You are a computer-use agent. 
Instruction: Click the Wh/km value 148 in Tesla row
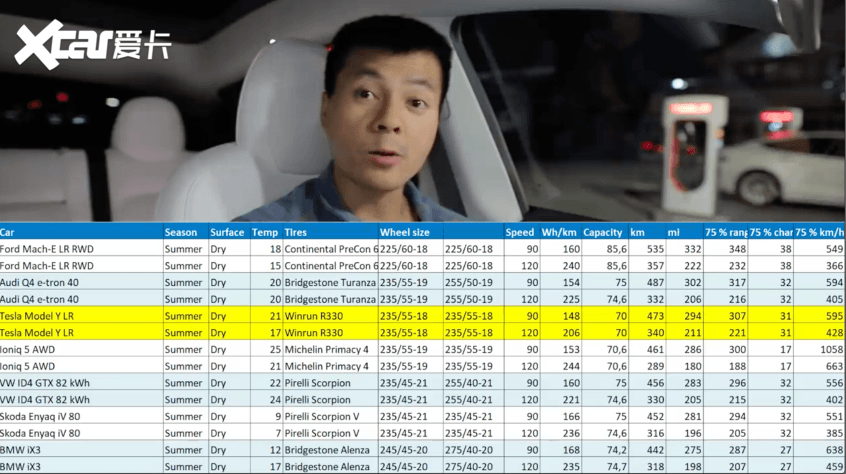(x=571, y=316)
